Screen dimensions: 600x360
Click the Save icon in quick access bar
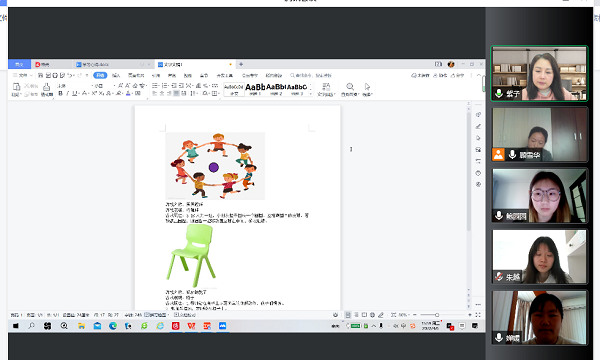(x=41, y=75)
